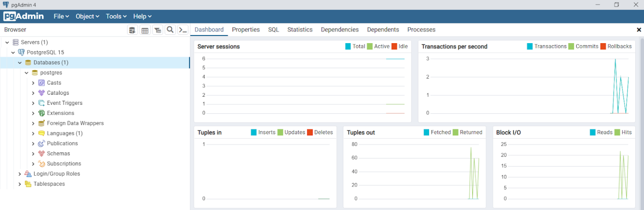Expand the Tablespaces node
This screenshot has height=210, width=644.
coord(20,184)
